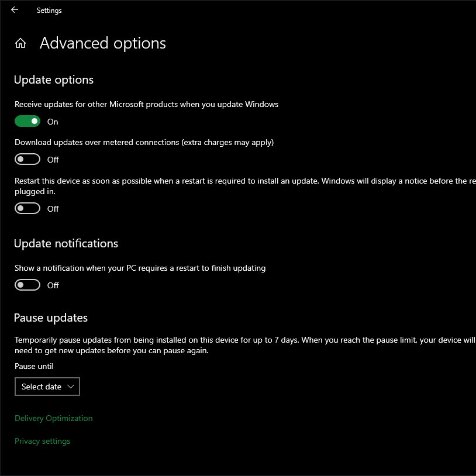Click the Update options heading
The width and height of the screenshot is (476, 476).
point(53,80)
